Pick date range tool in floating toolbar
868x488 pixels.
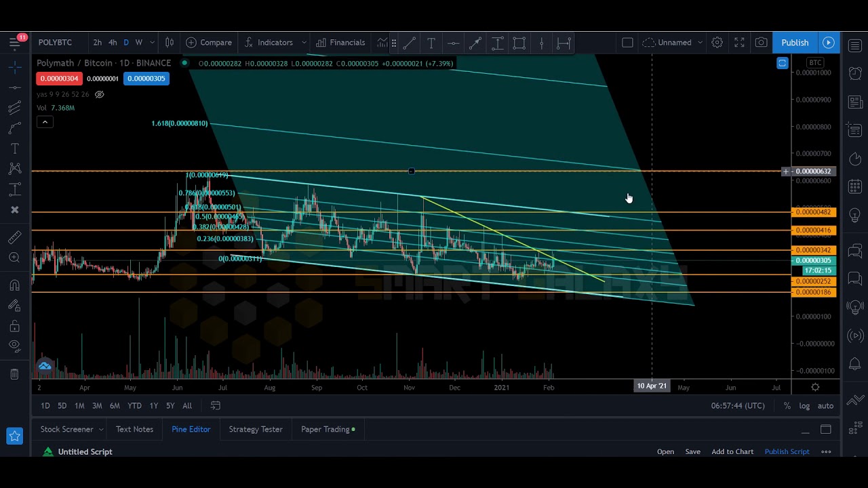click(x=564, y=43)
